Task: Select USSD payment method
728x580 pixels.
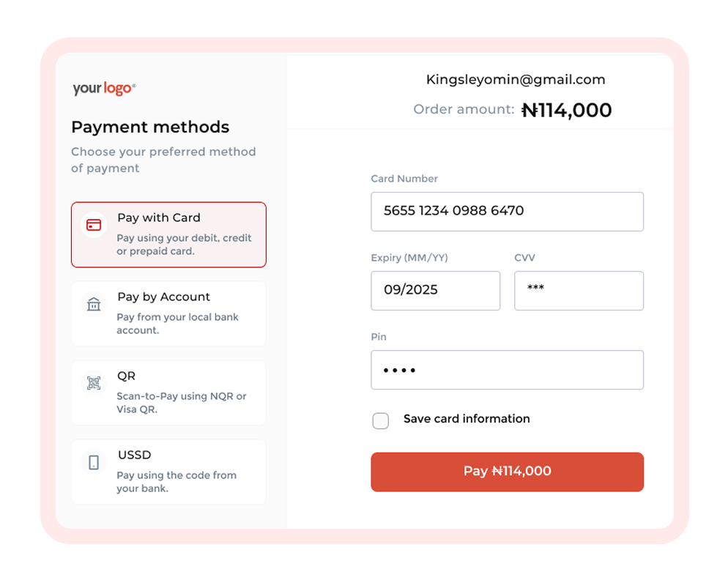Action: [168, 472]
